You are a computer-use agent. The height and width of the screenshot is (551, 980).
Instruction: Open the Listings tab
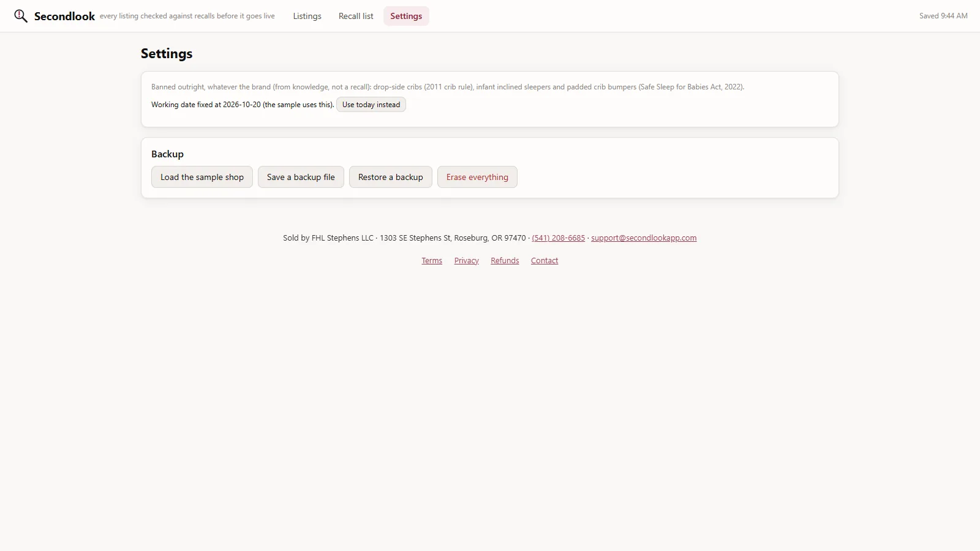307,16
